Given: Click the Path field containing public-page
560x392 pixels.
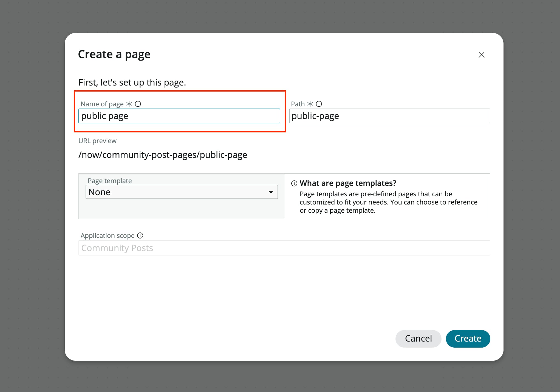Looking at the screenshot, I should pyautogui.click(x=389, y=116).
